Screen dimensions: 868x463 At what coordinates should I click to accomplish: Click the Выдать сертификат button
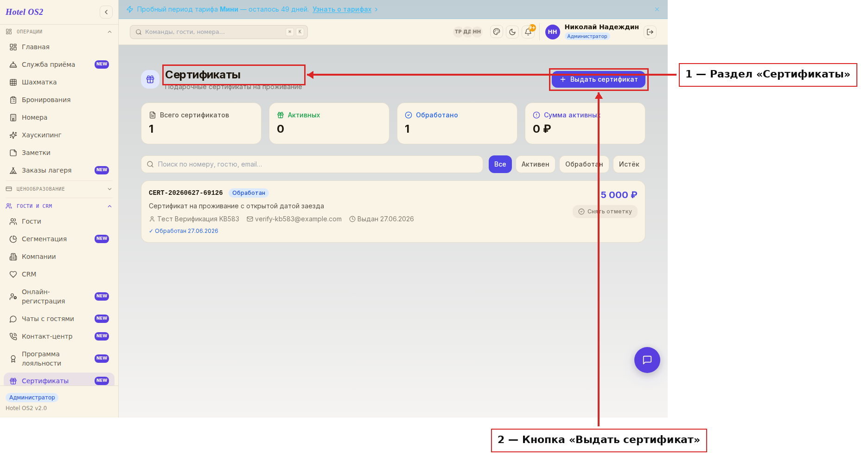point(598,79)
